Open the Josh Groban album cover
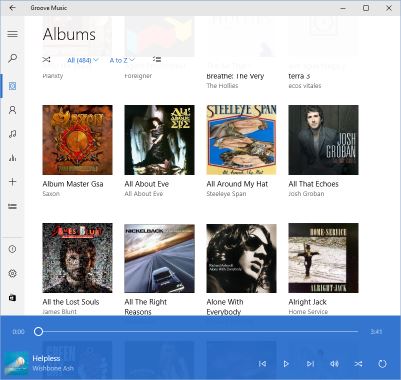Image resolution: width=401 pixels, height=380 pixels. 323,140
